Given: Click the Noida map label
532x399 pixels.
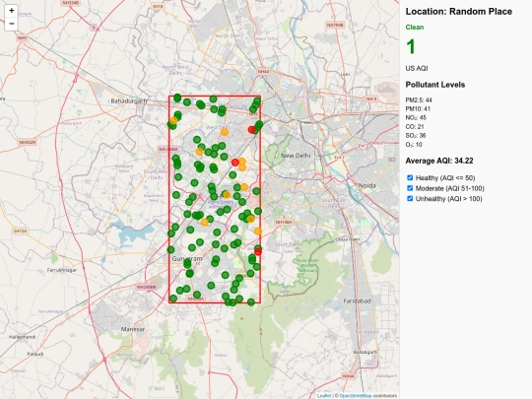Looking at the screenshot, I should pyautogui.click(x=367, y=185).
